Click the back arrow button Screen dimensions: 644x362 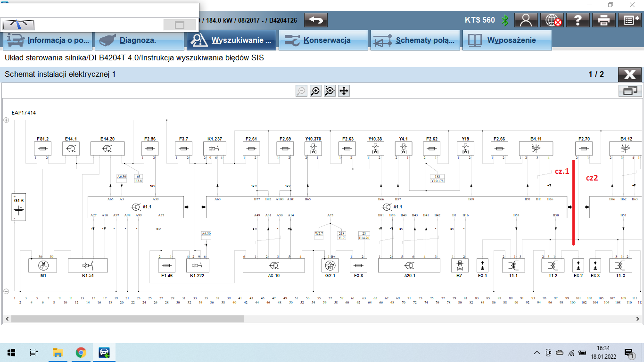(x=316, y=20)
